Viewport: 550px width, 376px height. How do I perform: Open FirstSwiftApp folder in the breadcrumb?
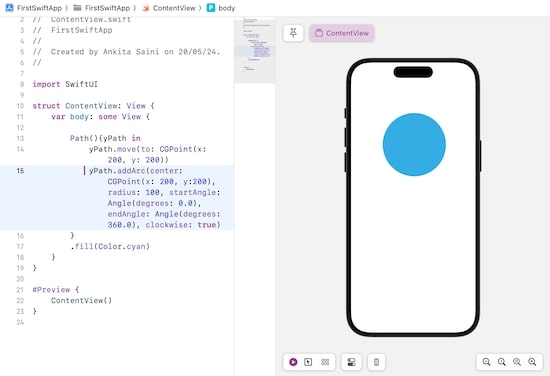pos(107,8)
